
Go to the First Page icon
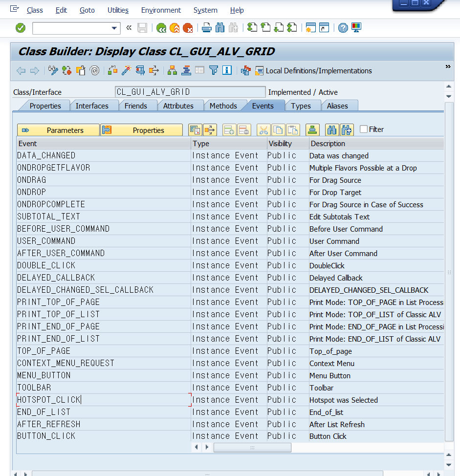click(x=252, y=28)
